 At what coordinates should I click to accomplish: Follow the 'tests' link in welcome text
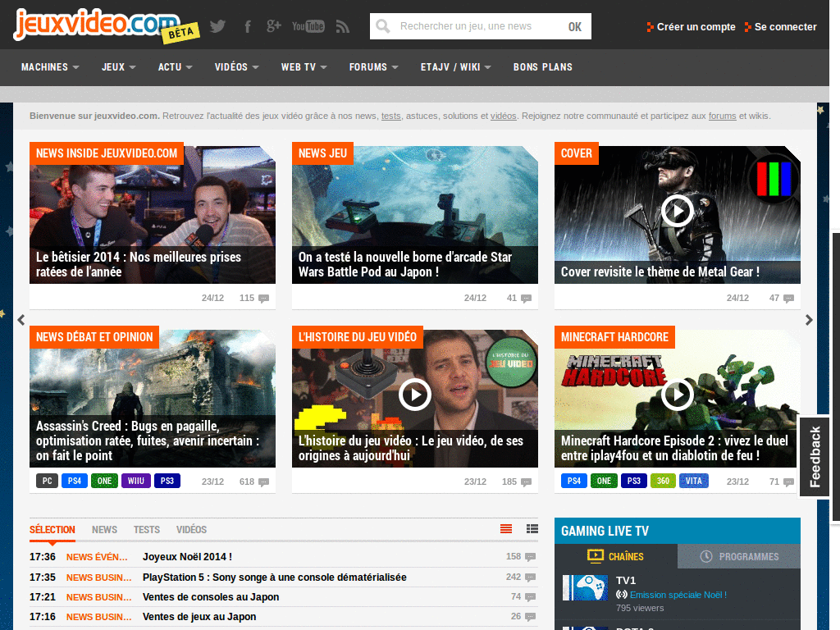[x=391, y=116]
